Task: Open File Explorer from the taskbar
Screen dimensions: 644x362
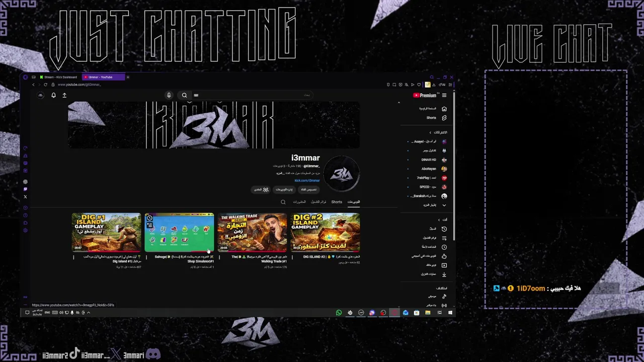Action: 428,313
